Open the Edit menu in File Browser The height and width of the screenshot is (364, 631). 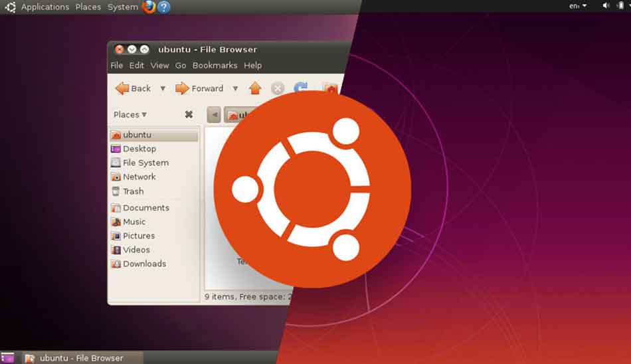coord(136,65)
